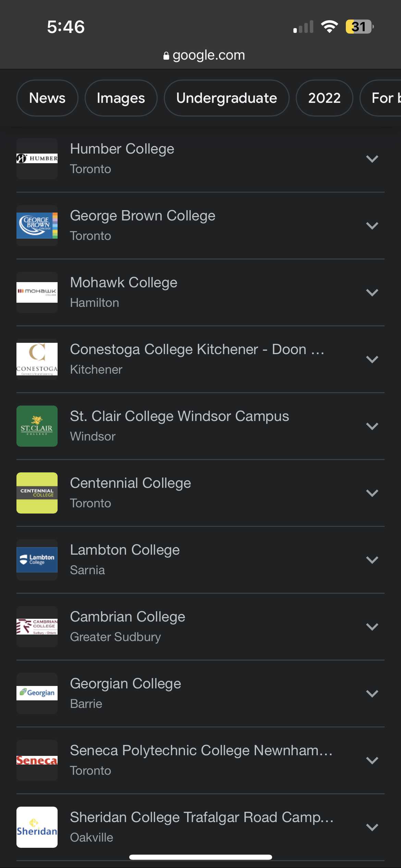The width and height of the screenshot is (401, 868).
Task: Tap the Sheridan logo icon
Action: pyautogui.click(x=37, y=827)
